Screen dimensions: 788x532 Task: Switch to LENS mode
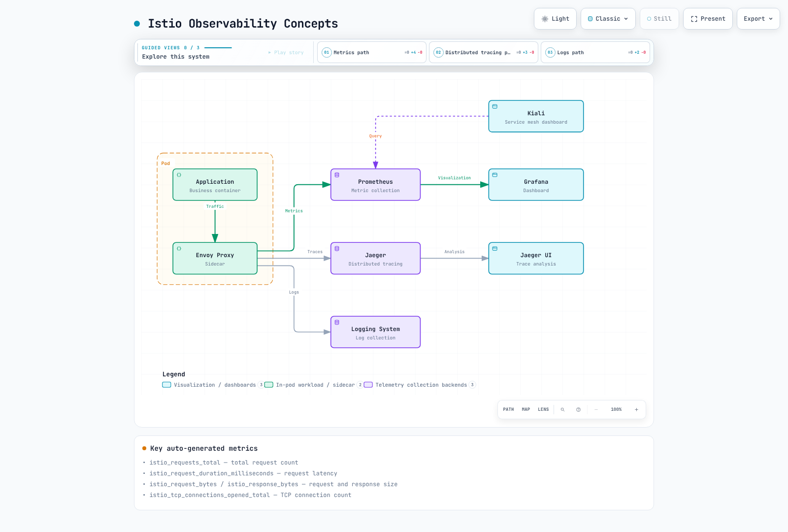(543, 409)
